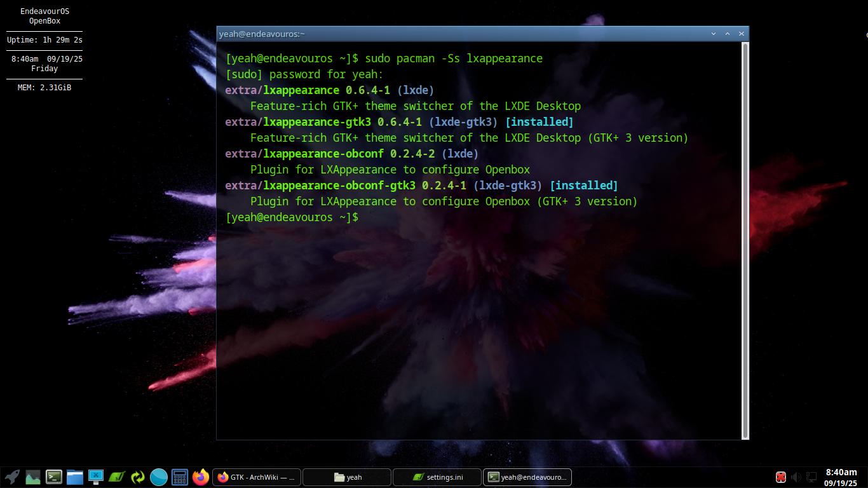Switch to the yeah folder window
868x488 pixels.
pyautogui.click(x=347, y=477)
